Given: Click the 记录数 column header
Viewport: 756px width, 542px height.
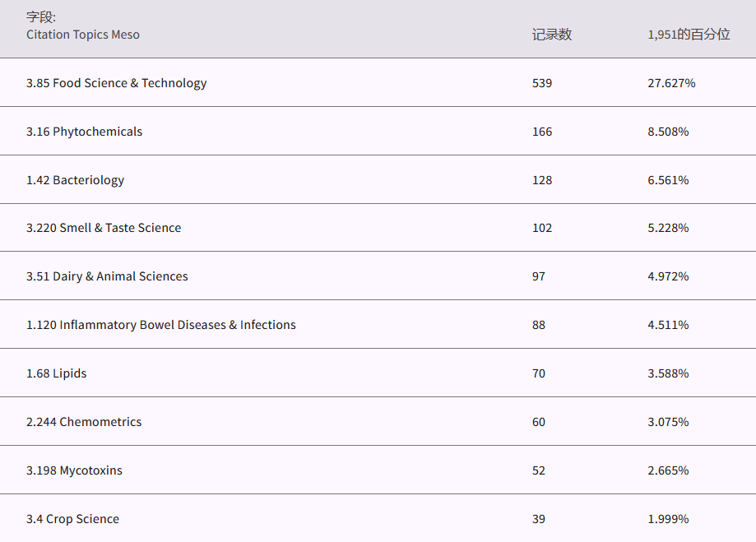Looking at the screenshot, I should coord(551,35).
